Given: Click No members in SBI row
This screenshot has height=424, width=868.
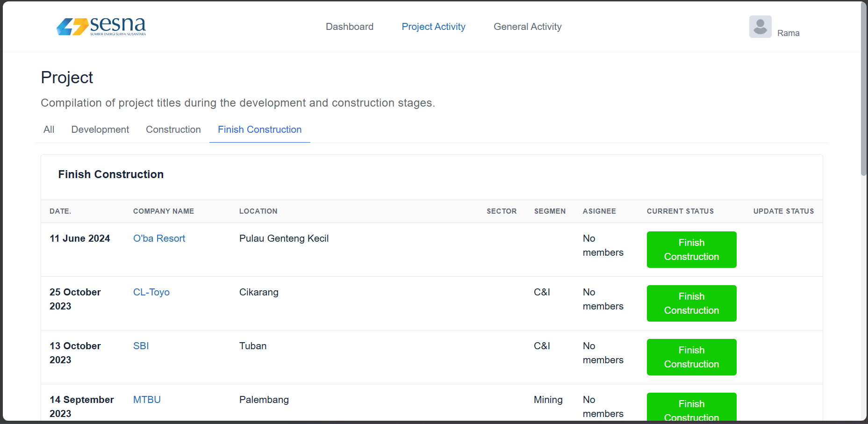Looking at the screenshot, I should click(603, 353).
